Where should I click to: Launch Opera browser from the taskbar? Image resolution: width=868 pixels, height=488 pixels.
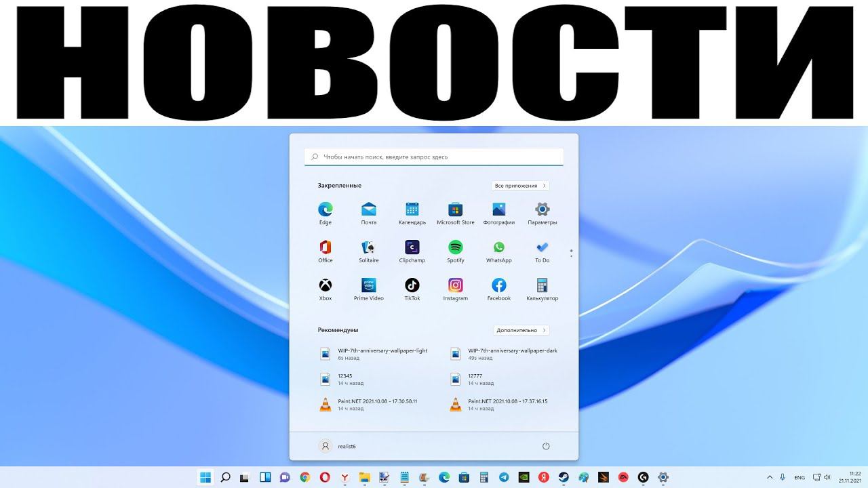[x=325, y=477]
